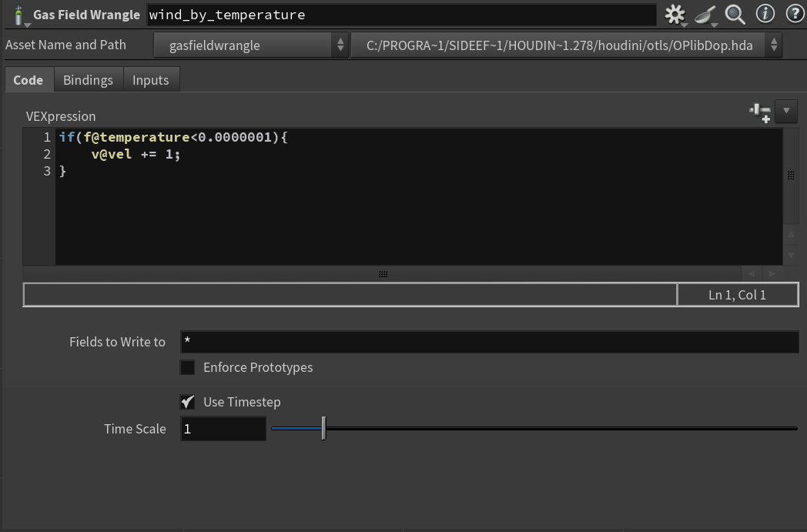The image size is (807, 532).
Task: Click the Time Scale slider handle
Action: point(323,428)
